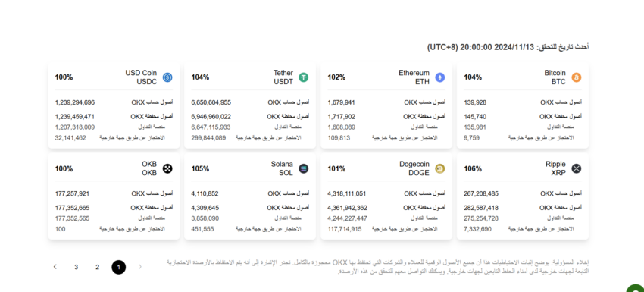Click the Solana 105% reserve ratio
This screenshot has height=292, width=644.
[x=200, y=168]
